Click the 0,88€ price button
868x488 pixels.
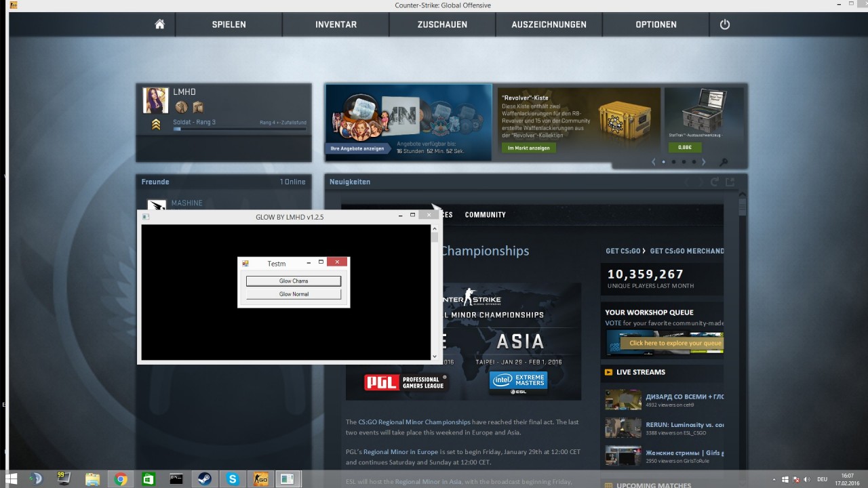pos(685,147)
